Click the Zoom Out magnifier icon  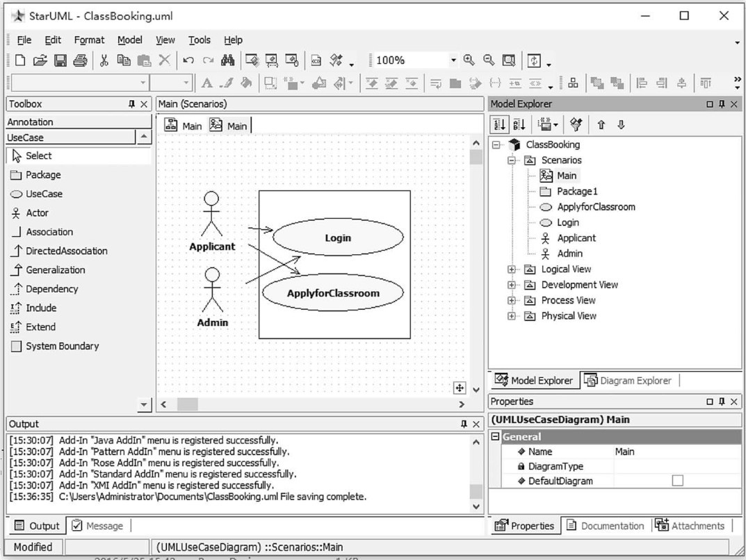click(x=489, y=60)
